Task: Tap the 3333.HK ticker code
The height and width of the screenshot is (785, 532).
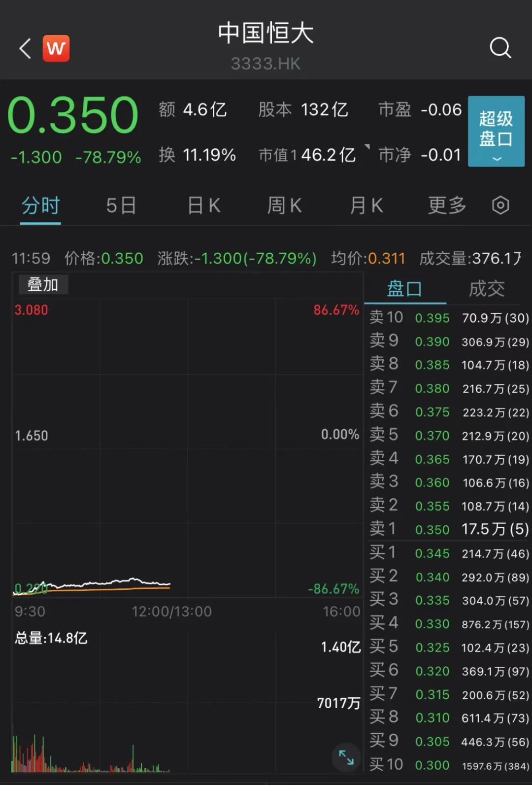Action: pos(266,64)
